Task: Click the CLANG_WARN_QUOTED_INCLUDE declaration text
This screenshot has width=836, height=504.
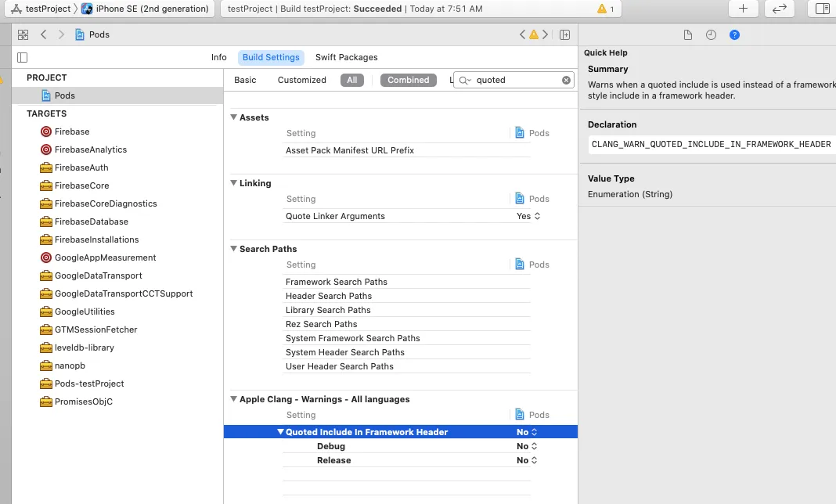Action: [712, 144]
